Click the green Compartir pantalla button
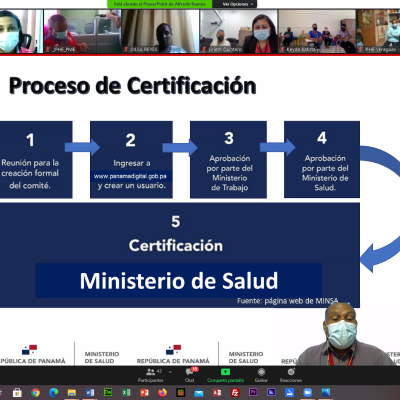Viewport: 400px width, 400px height. (225, 375)
